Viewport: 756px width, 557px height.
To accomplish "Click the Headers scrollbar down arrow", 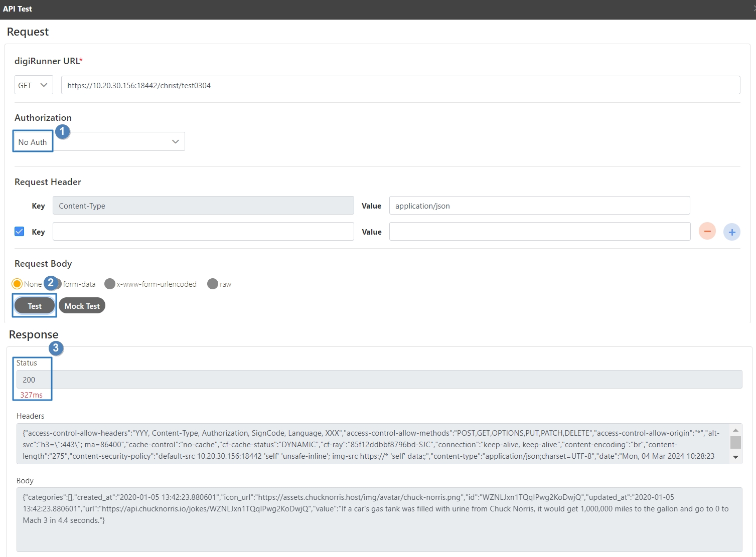I will pyautogui.click(x=735, y=457).
